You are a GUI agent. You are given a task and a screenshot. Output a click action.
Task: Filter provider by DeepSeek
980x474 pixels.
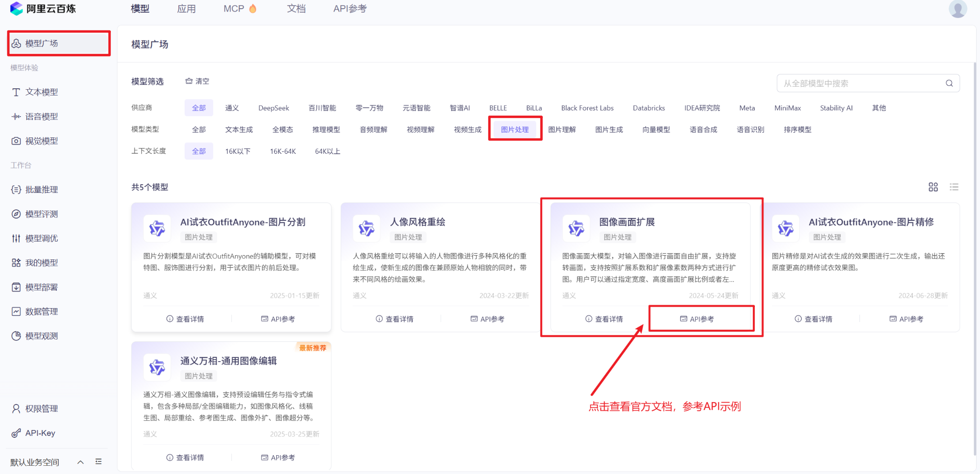(x=274, y=108)
